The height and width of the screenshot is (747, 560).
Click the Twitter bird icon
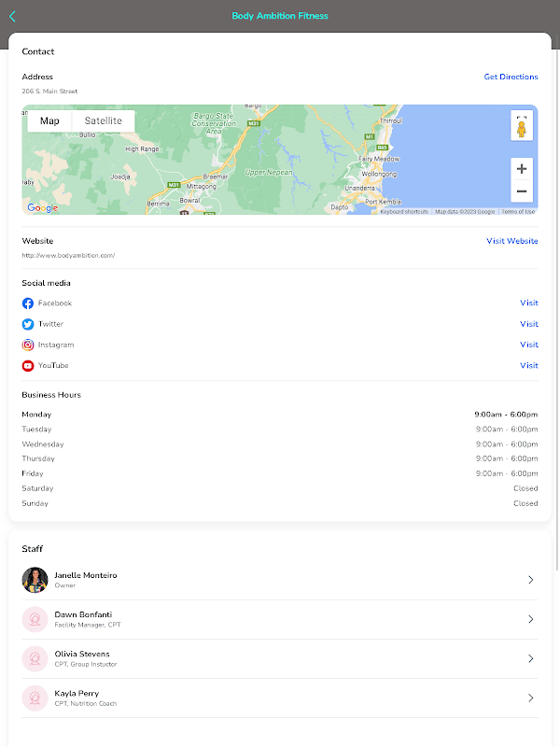[28, 324]
